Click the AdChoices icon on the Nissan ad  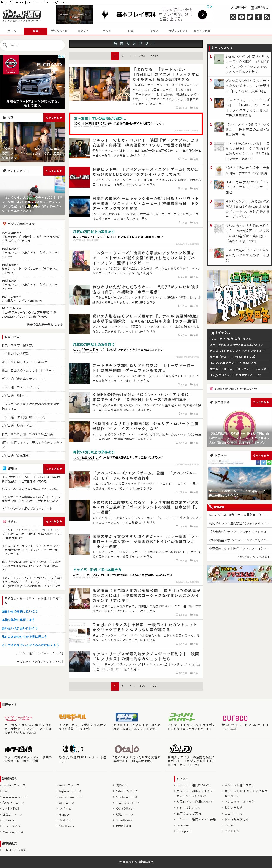tap(59, 56)
